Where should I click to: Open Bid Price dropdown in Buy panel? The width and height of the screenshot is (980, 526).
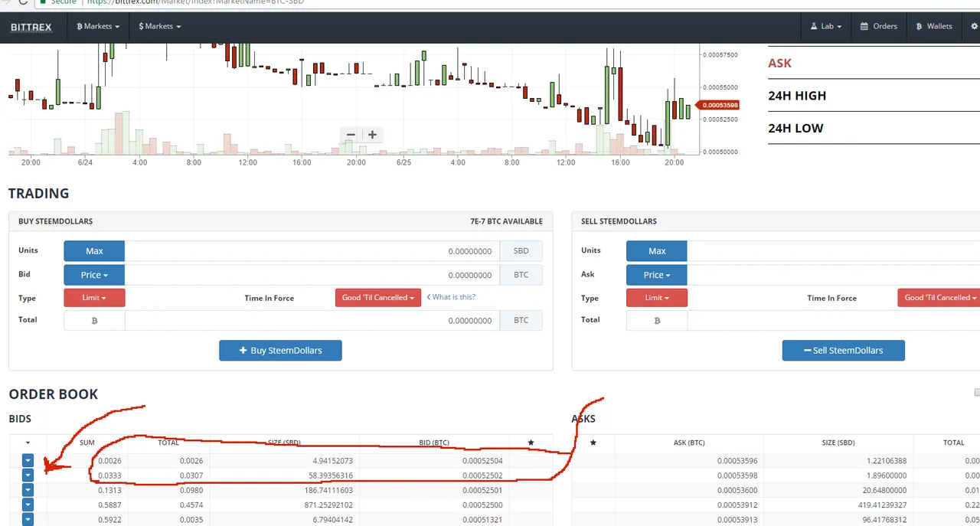[94, 275]
